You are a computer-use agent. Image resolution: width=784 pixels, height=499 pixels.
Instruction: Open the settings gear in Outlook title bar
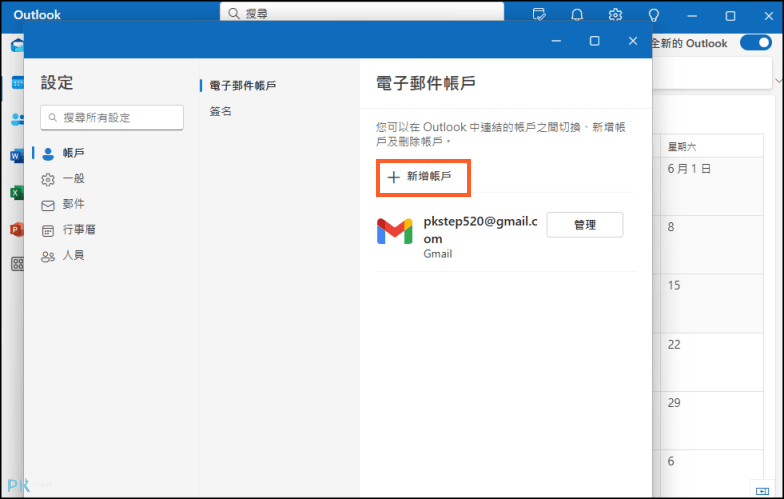[616, 15]
